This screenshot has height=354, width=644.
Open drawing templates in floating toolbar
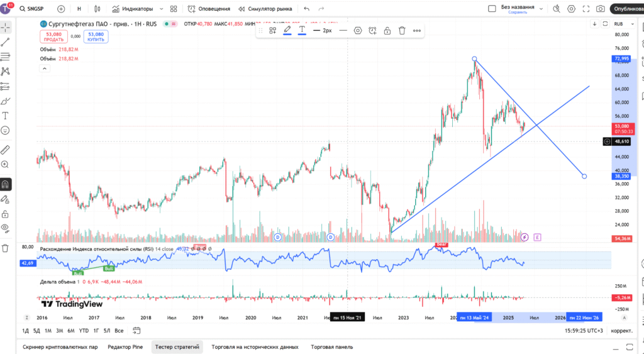click(272, 30)
